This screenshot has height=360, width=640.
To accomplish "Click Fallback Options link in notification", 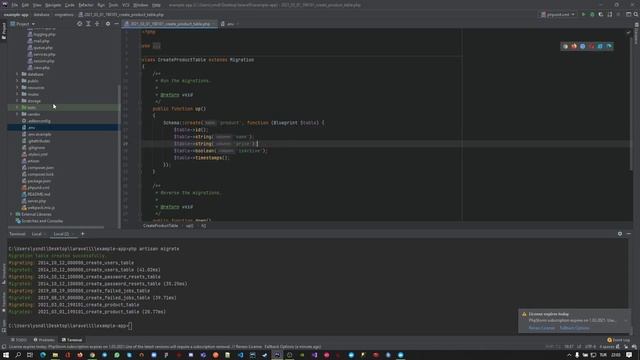I will 574,328.
